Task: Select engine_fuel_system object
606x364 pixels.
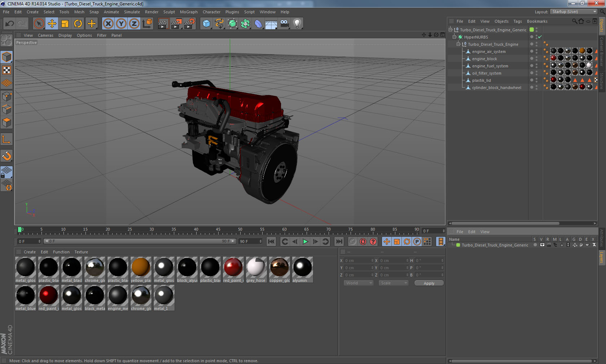Action: [490, 66]
